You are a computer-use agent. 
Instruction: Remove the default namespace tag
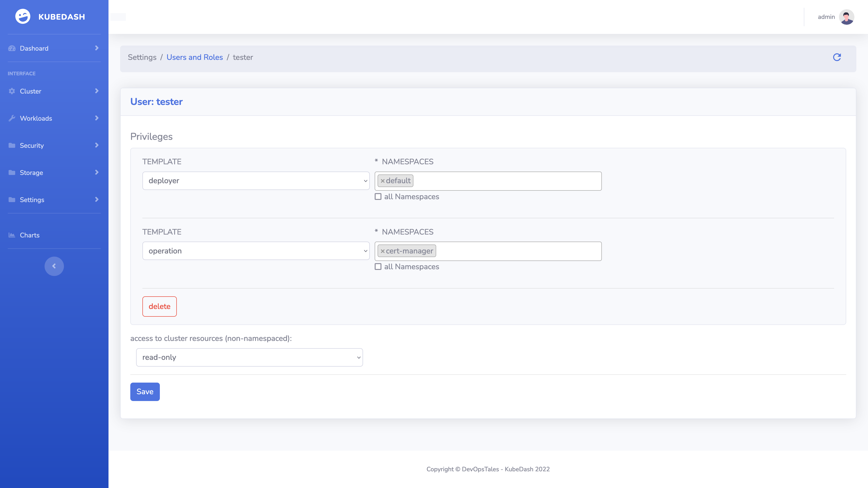[382, 181]
